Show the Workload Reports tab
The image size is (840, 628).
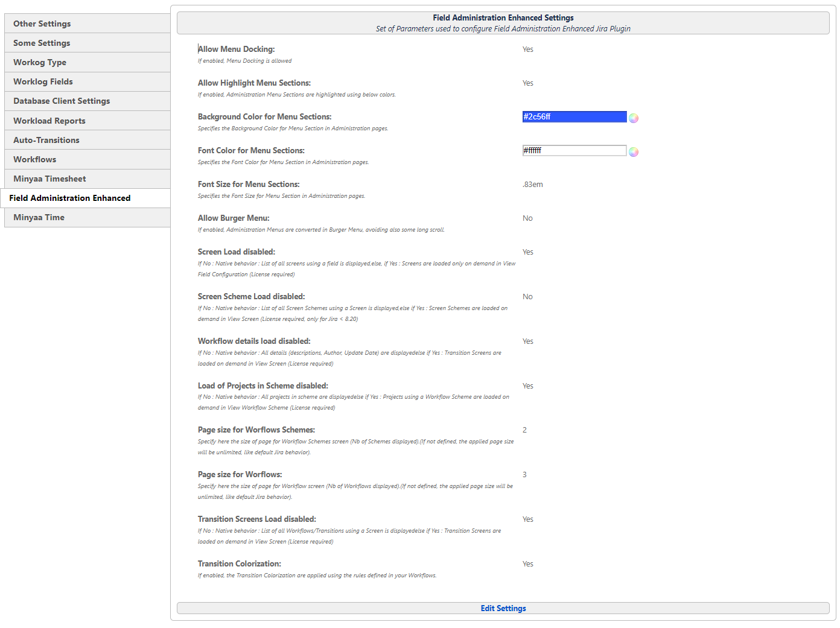pyautogui.click(x=49, y=121)
